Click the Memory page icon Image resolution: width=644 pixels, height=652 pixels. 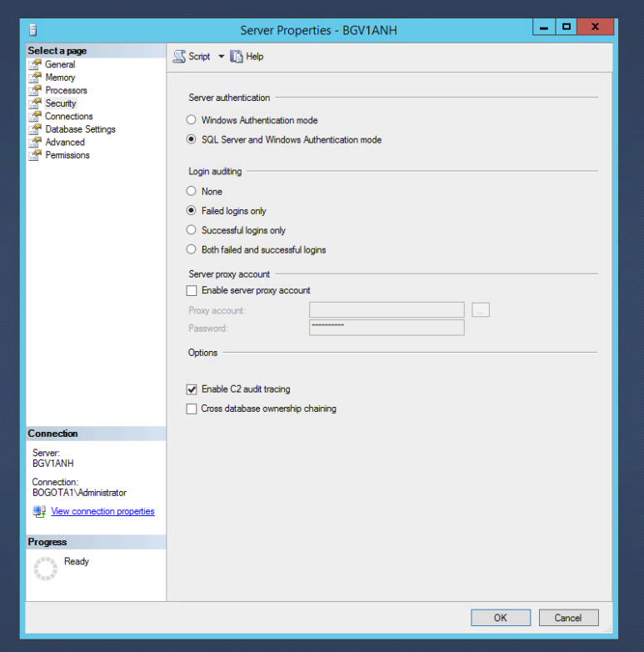coord(35,78)
